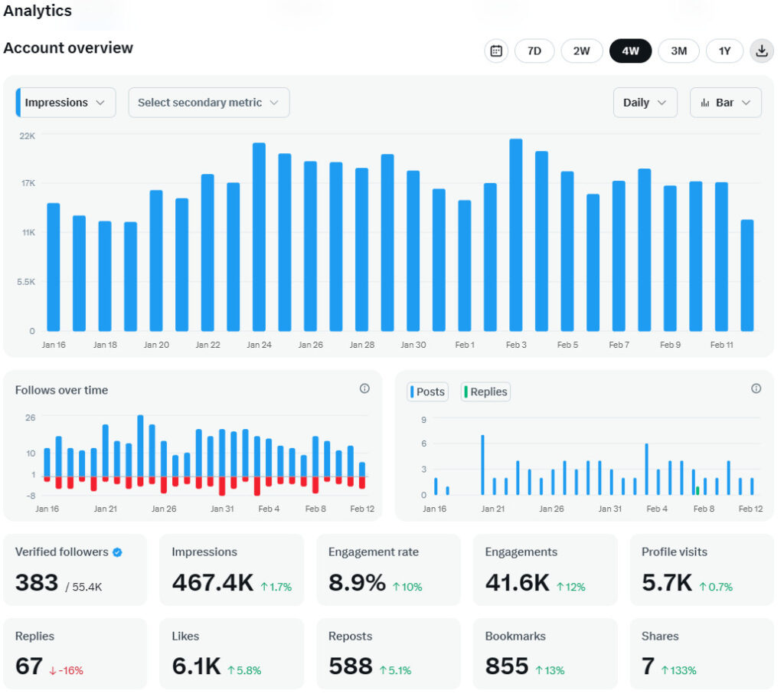Click the bar chart icon in chart type selector
The image size is (784, 694).
click(705, 103)
